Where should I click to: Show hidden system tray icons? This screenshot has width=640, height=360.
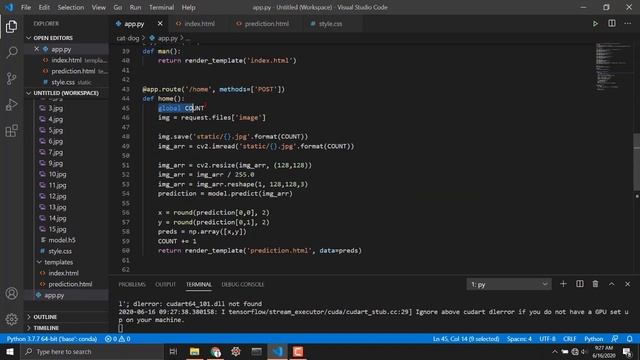(x=554, y=352)
